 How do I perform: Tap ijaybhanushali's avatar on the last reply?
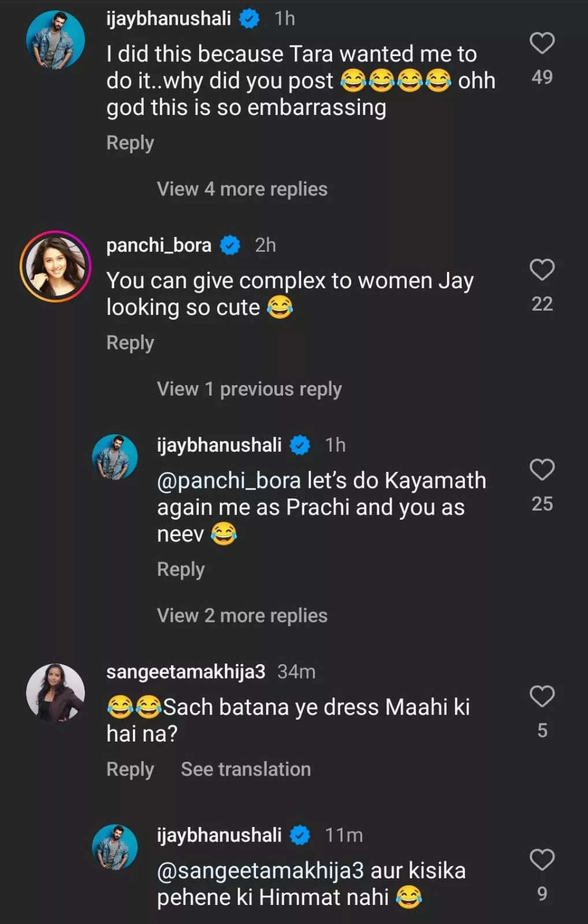(115, 847)
